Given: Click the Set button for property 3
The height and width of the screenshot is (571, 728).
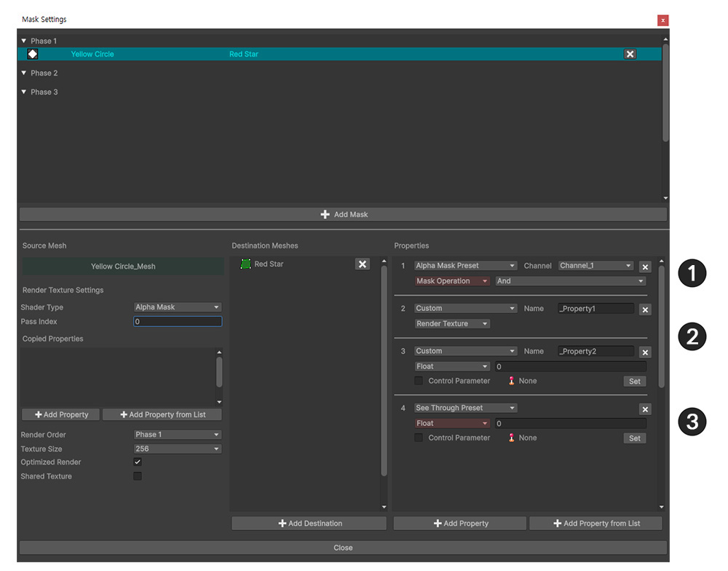Looking at the screenshot, I should pos(634,381).
